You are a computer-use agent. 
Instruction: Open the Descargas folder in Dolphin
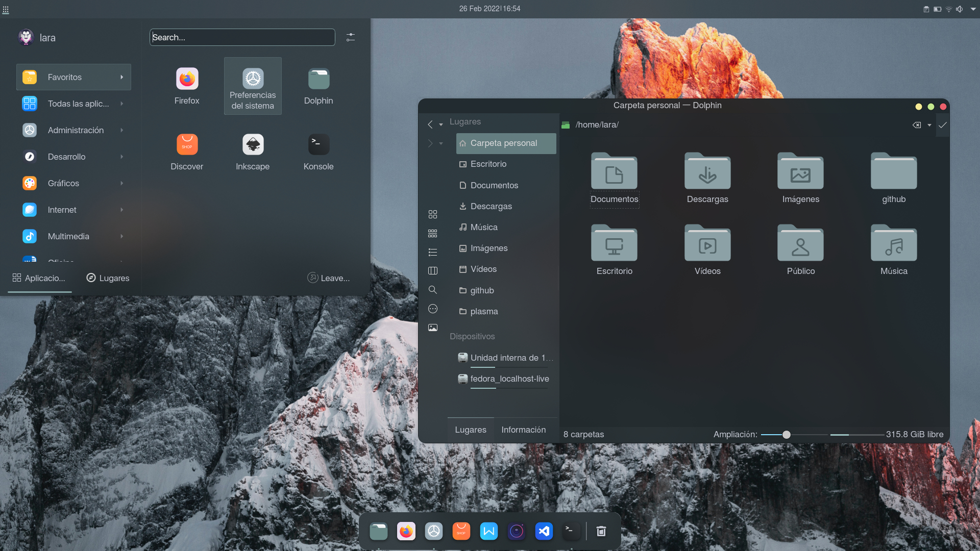(x=707, y=179)
